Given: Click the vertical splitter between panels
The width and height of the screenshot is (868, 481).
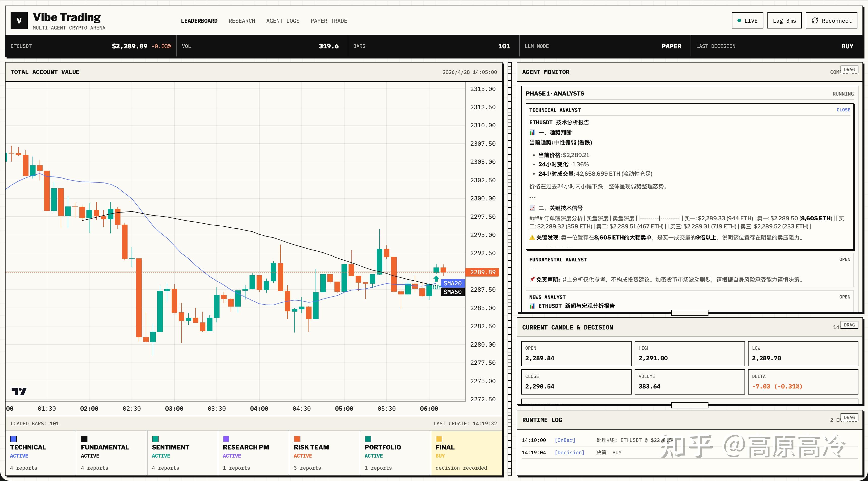Looking at the screenshot, I should point(509,269).
